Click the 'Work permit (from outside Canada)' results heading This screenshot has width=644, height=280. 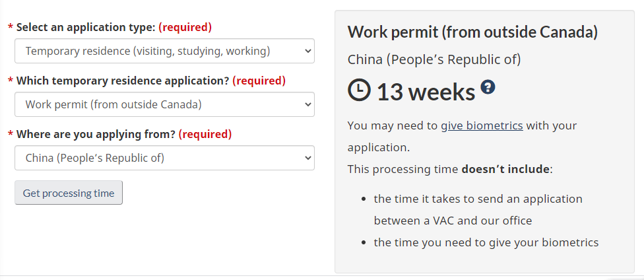coord(472,32)
